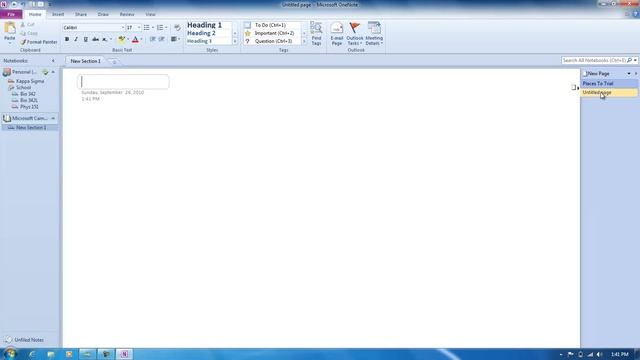This screenshot has height=360, width=640.
Task: Expand the Styles gallery
Action: (x=235, y=41)
